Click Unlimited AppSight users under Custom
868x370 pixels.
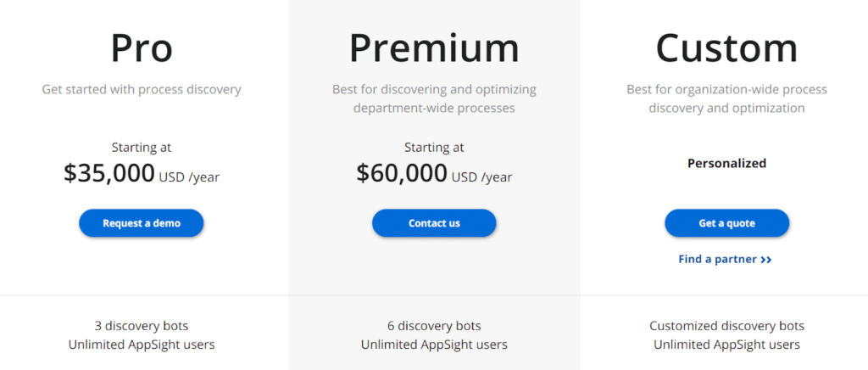(726, 345)
